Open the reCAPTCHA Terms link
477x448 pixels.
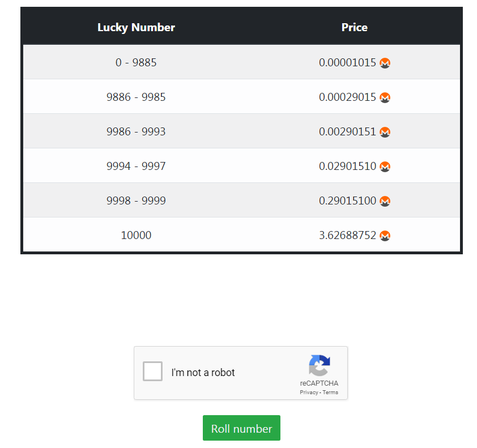(330, 392)
